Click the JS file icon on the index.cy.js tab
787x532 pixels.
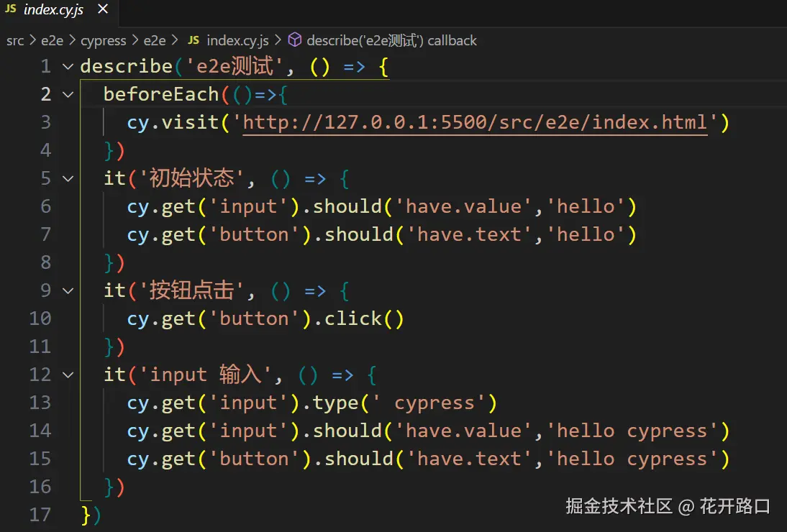coord(12,11)
